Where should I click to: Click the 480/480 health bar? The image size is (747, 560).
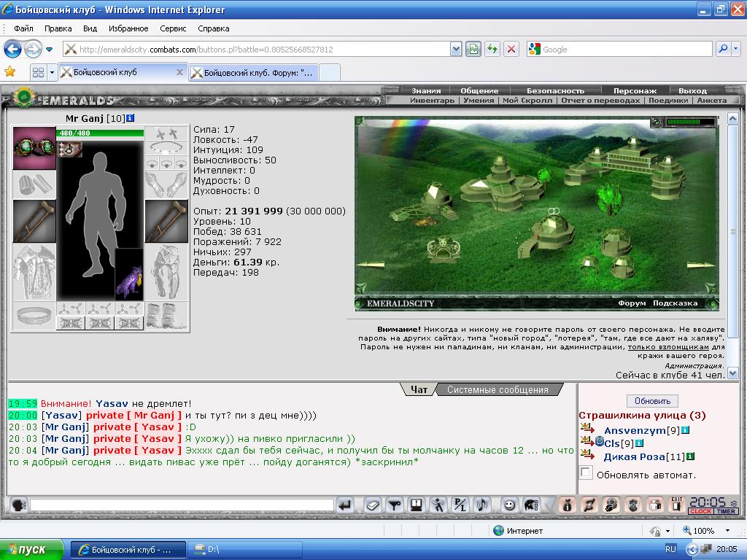100,133
